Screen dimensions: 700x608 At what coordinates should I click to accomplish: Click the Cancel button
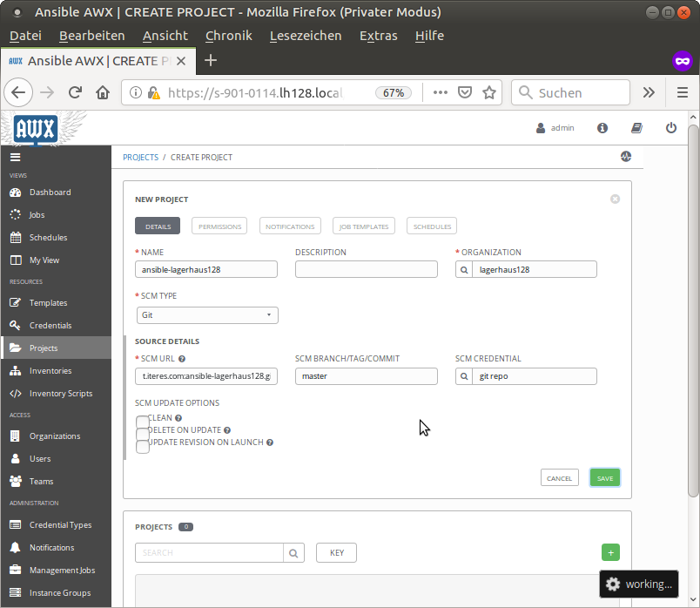click(x=559, y=478)
